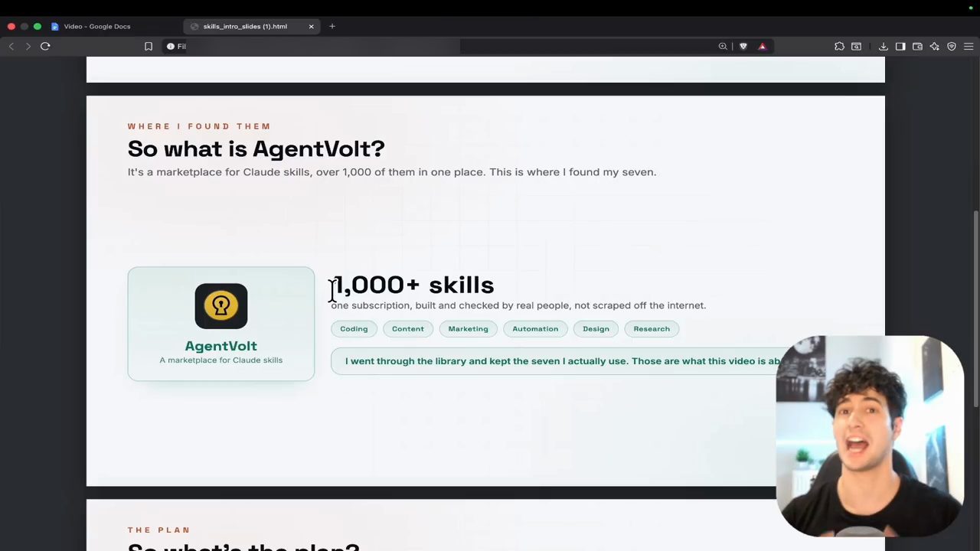Click the Research tag pill
Viewport: 980px width, 551px height.
pos(652,329)
